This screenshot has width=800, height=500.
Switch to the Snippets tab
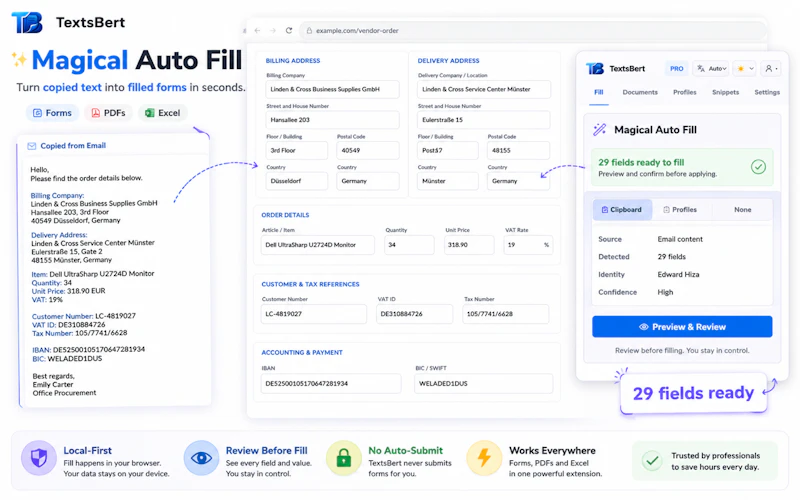(725, 92)
